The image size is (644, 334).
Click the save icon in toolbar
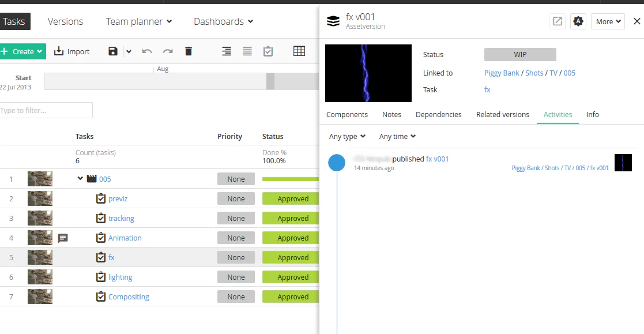(x=113, y=51)
